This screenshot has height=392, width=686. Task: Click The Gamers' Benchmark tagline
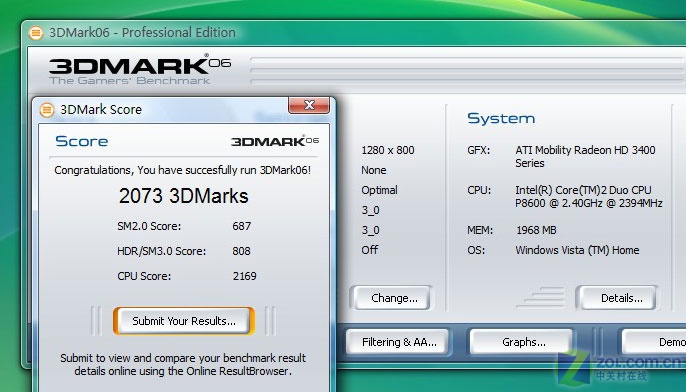point(130,80)
